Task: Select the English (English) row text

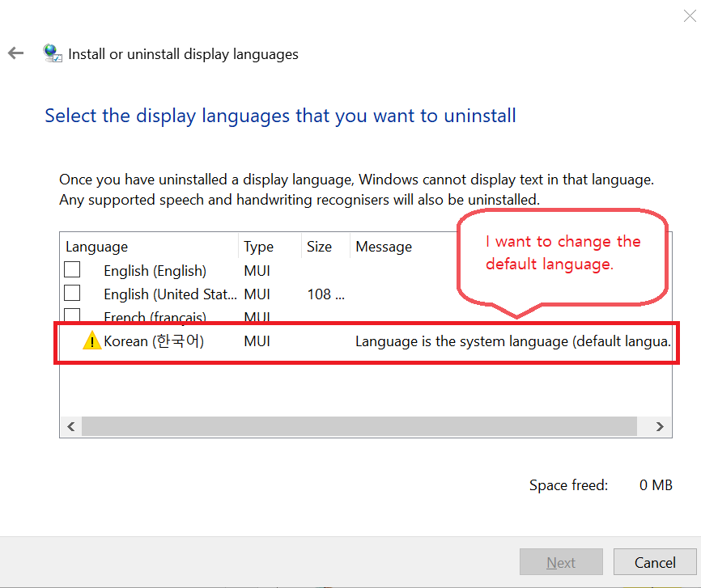Action: coord(155,271)
